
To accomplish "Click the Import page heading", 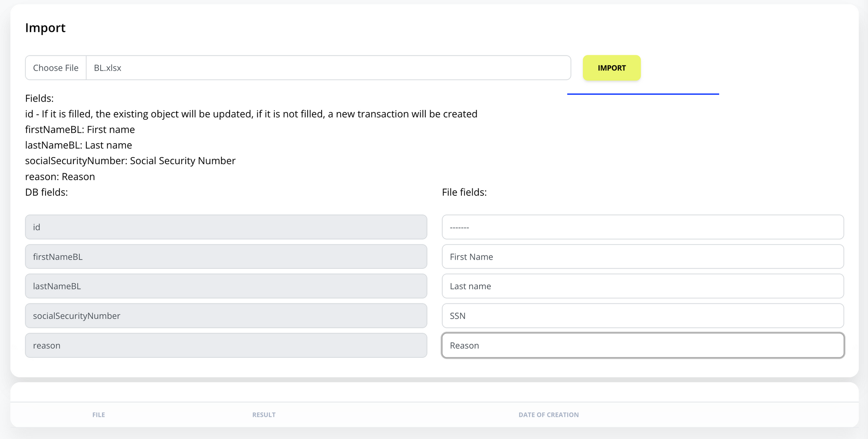I will (45, 28).
